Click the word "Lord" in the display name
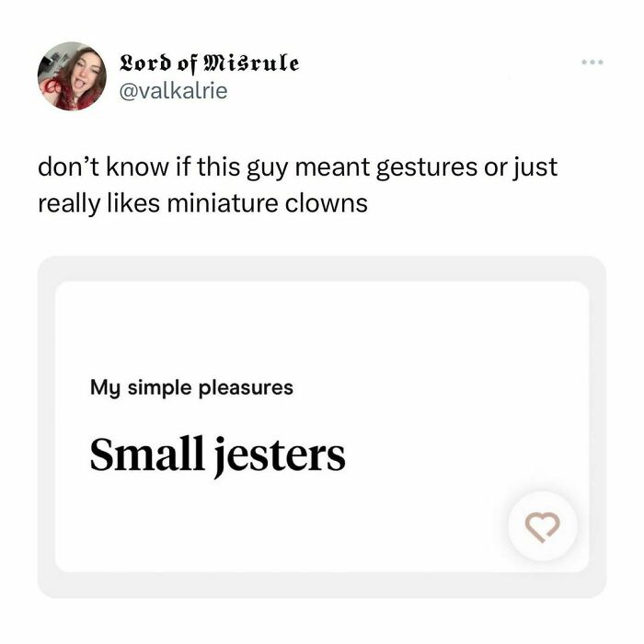Viewport: 644px width, 644px height. pyautogui.click(x=146, y=63)
